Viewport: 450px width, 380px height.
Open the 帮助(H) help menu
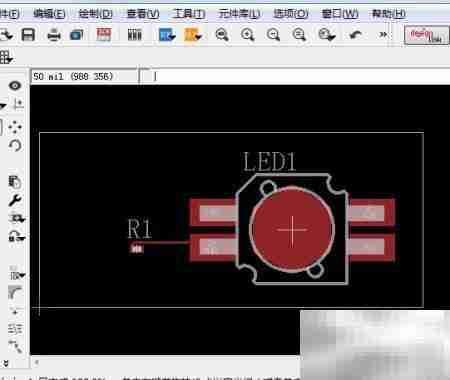389,14
